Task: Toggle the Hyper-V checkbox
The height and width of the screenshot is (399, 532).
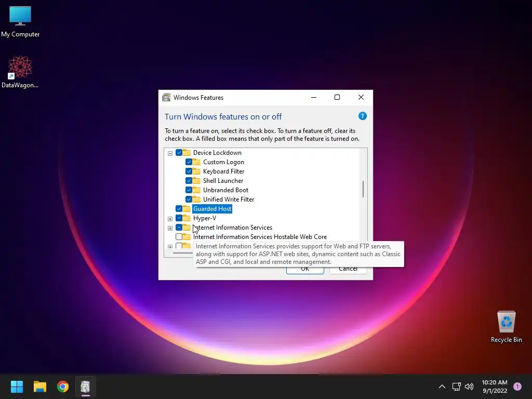Action: (179, 218)
